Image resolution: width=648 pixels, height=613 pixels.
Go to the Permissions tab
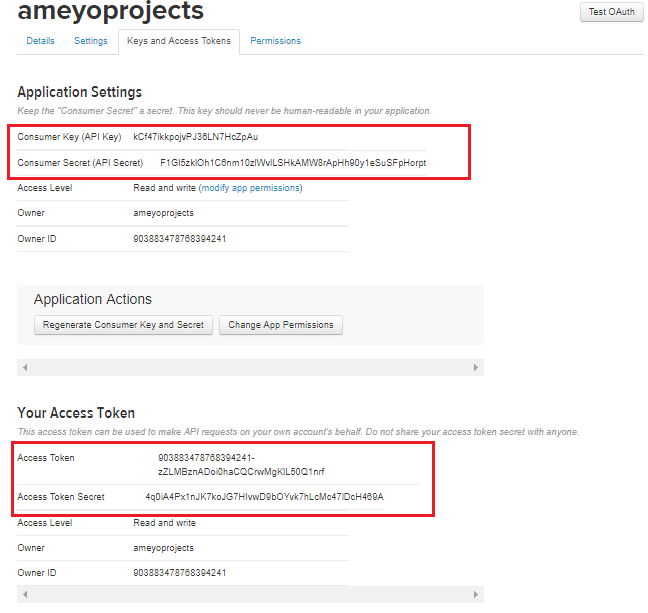(275, 41)
